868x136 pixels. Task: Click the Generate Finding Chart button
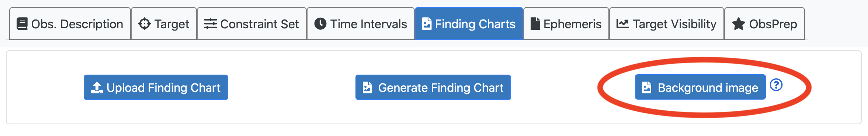[433, 87]
